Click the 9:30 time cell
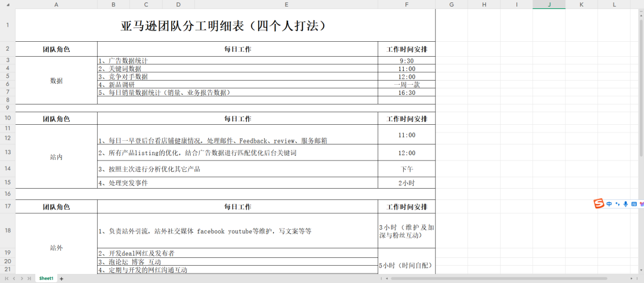644x283 pixels. click(407, 60)
